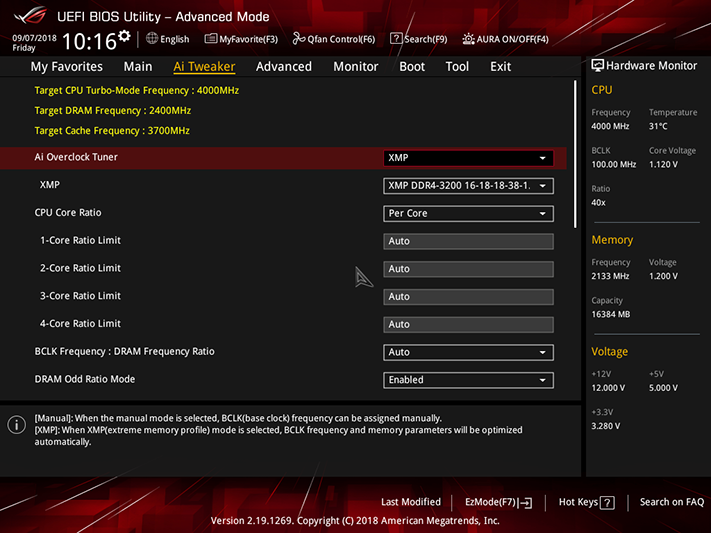711x533 pixels.
Task: Switch to EzMode(F7)
Action: [x=498, y=502]
